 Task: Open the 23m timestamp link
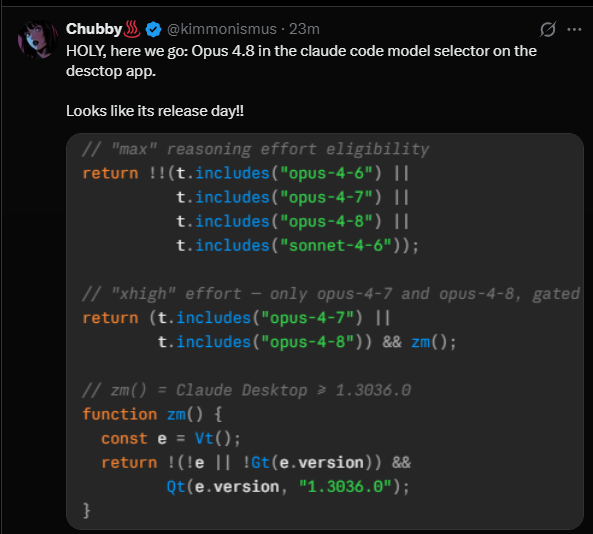point(304,29)
